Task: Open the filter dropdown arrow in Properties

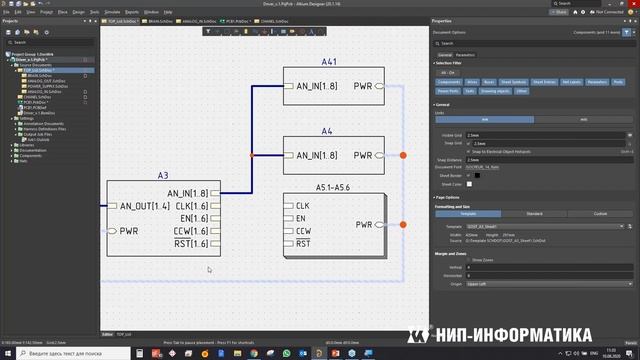Action: [634, 32]
